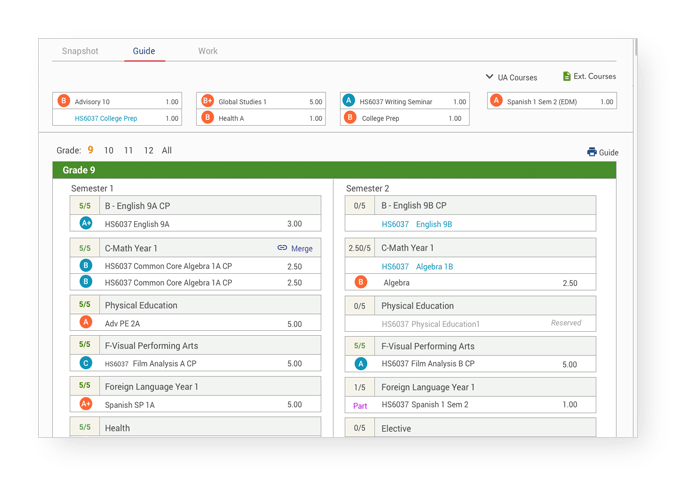Select Semester 1 Foreign Language Year 1 header
700x500 pixels.
[195, 387]
